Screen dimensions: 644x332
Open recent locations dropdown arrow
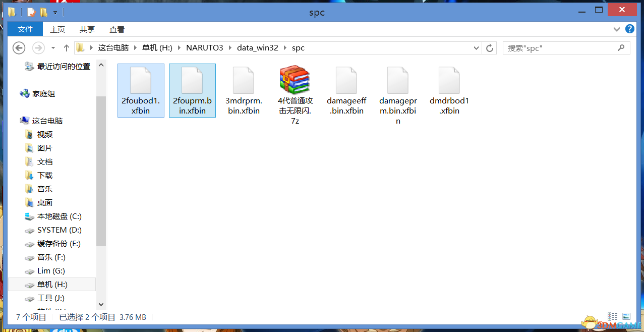pyautogui.click(x=53, y=48)
